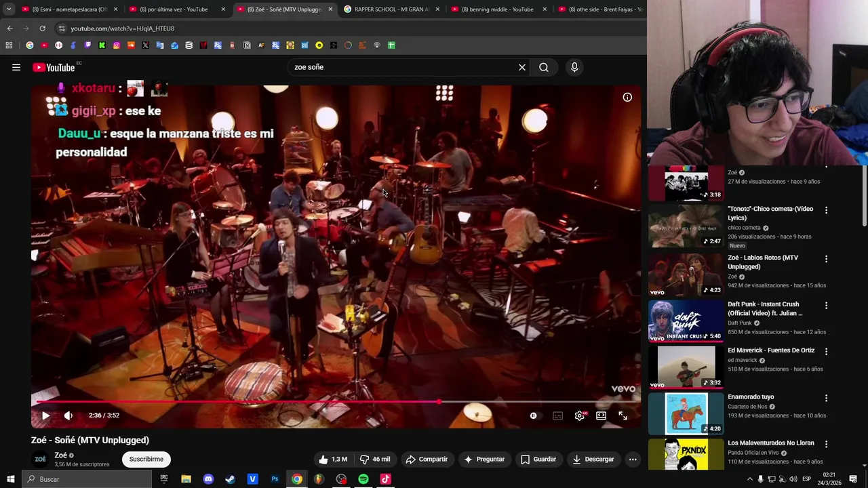Open the Tonoto-Chico cometa video title
This screenshot has height=488, width=868.
coord(770,213)
